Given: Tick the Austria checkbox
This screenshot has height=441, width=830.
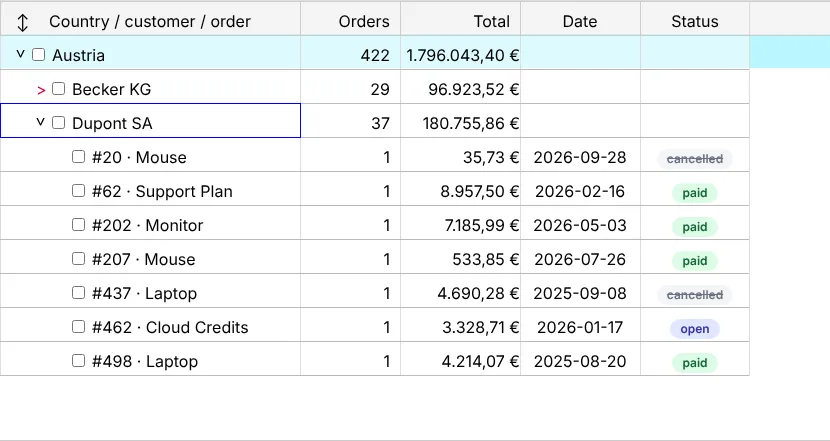Looking at the screenshot, I should coord(39,55).
